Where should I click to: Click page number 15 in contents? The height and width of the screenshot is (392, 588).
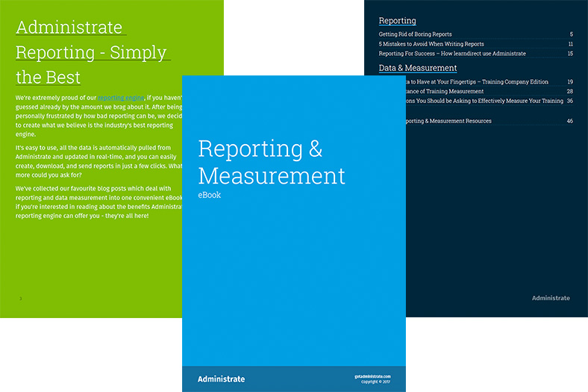(x=570, y=54)
